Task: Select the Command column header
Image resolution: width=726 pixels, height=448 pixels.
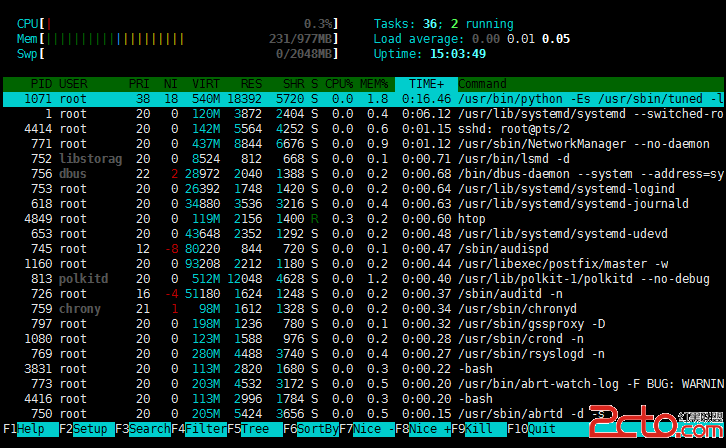Action: coord(482,84)
